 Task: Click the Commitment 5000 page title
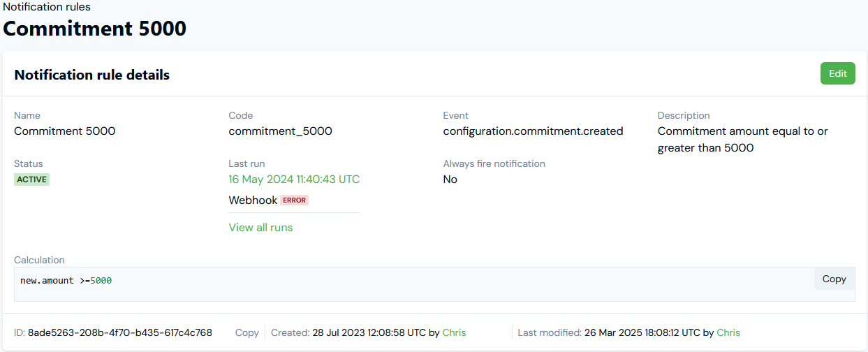95,29
